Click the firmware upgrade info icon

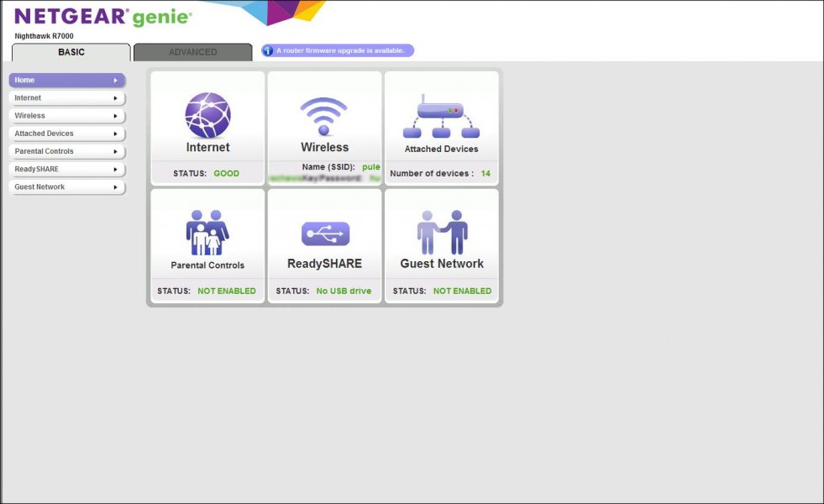tap(268, 50)
